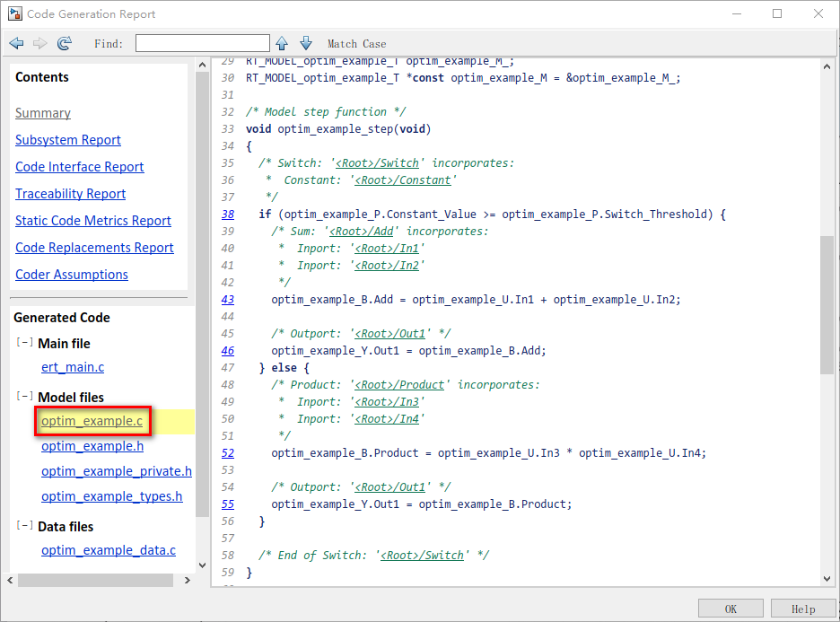Click line number 43 link
The width and height of the screenshot is (840, 622).
click(228, 300)
